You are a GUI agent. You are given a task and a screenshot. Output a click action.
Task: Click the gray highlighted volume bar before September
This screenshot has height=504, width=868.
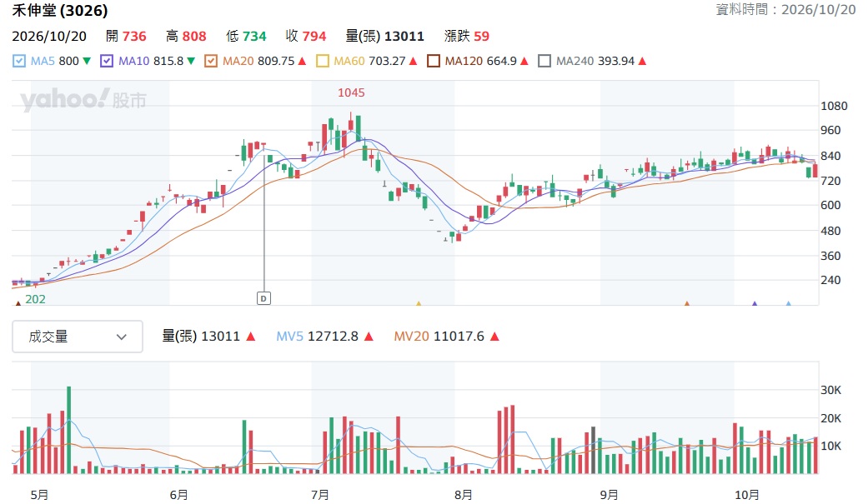[x=594, y=450]
